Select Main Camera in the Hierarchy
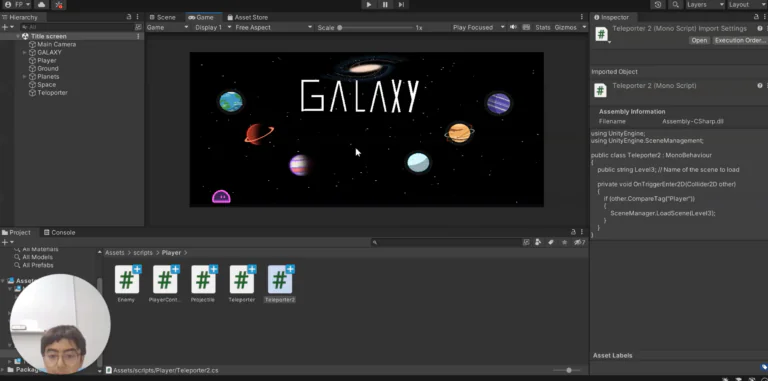This screenshot has width=768, height=381. click(x=56, y=44)
